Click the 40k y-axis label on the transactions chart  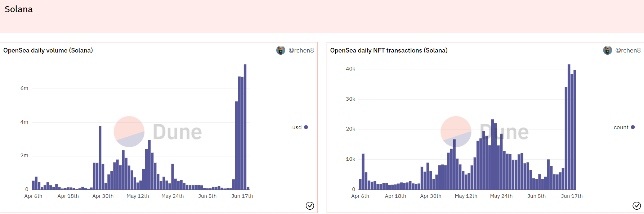[x=350, y=69]
